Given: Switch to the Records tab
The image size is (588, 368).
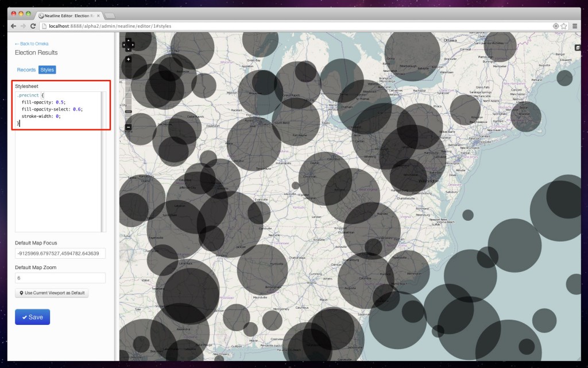Looking at the screenshot, I should (26, 70).
